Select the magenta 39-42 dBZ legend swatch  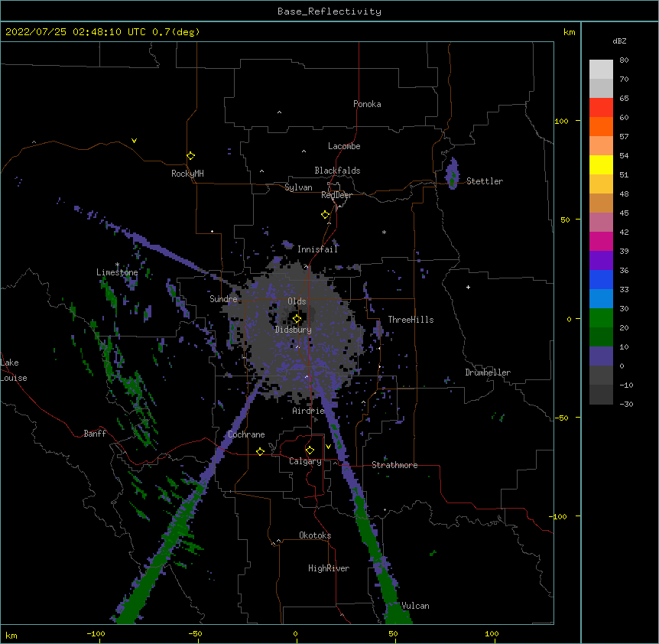(x=601, y=241)
